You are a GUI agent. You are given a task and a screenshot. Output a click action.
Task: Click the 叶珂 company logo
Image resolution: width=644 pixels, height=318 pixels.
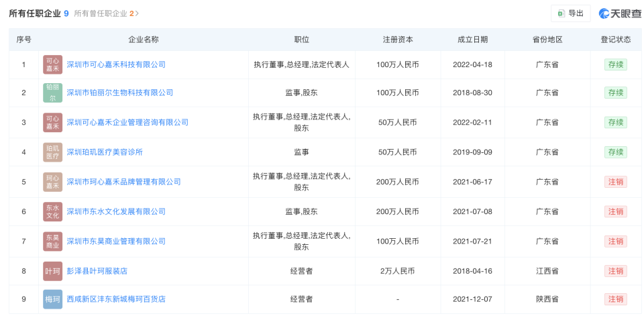tap(52, 271)
